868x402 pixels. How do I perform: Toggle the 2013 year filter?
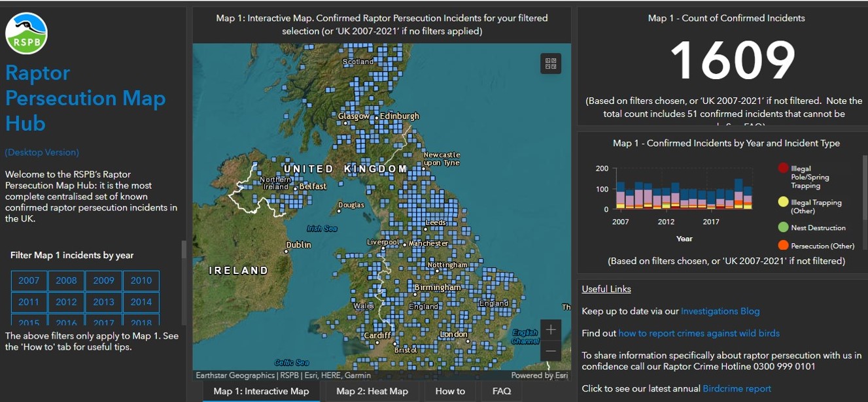tap(103, 302)
